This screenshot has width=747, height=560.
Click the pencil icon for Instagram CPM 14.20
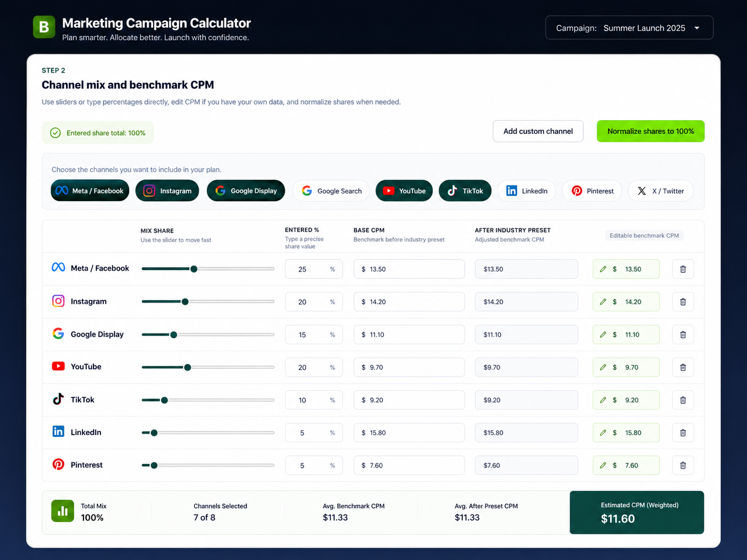click(x=603, y=302)
